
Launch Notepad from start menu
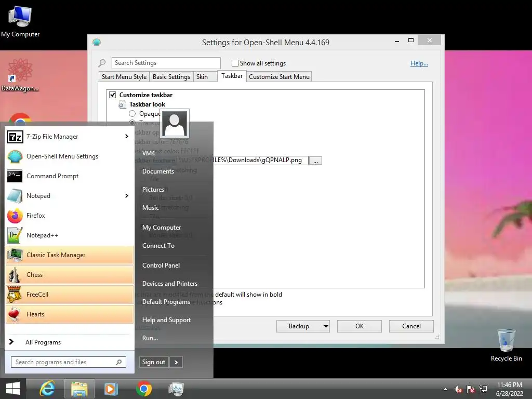(x=69, y=195)
